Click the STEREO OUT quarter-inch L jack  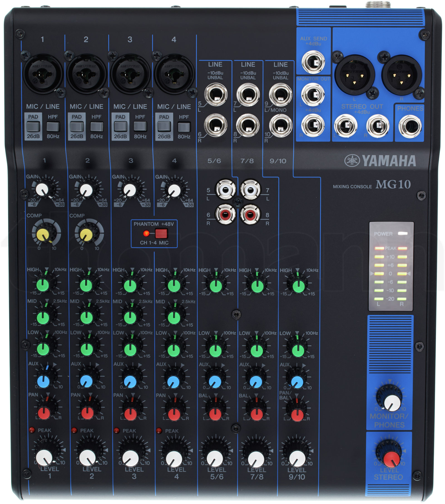click(346, 126)
